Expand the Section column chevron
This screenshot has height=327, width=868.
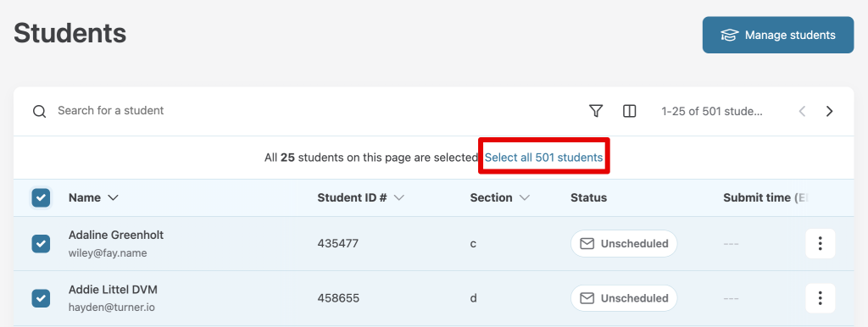point(524,197)
